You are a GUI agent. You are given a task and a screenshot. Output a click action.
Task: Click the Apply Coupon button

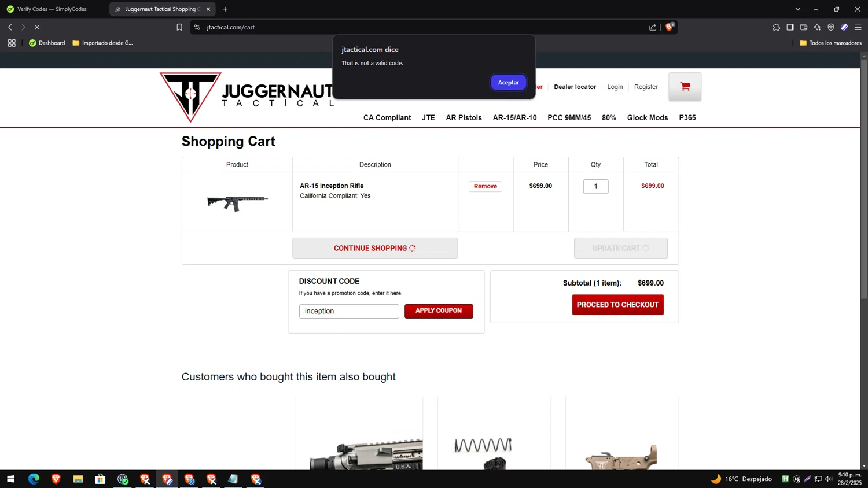point(439,311)
